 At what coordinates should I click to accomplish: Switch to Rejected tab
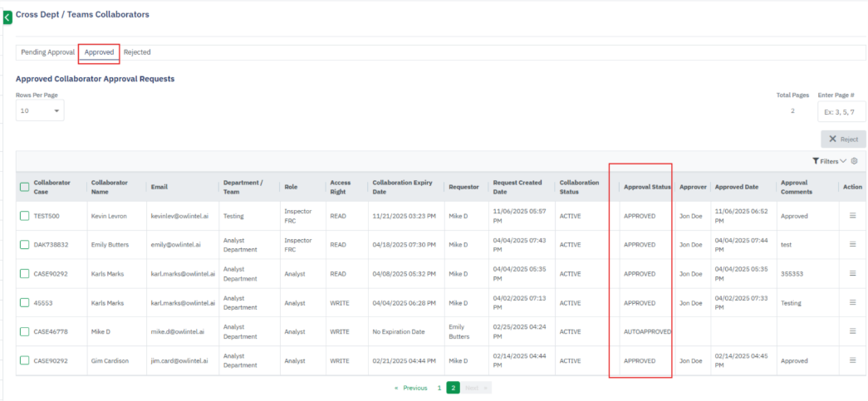coord(137,52)
